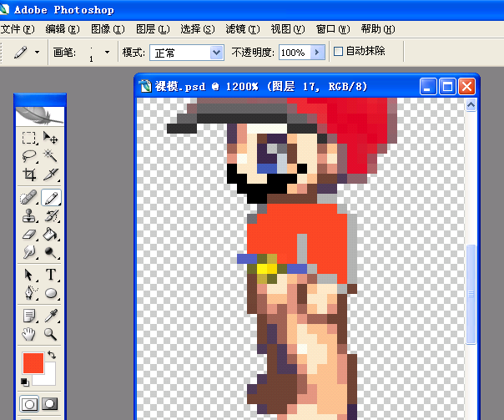This screenshot has height=420, width=504.
Task: Switch to Quick Mask mode
Action: pyautogui.click(x=50, y=404)
